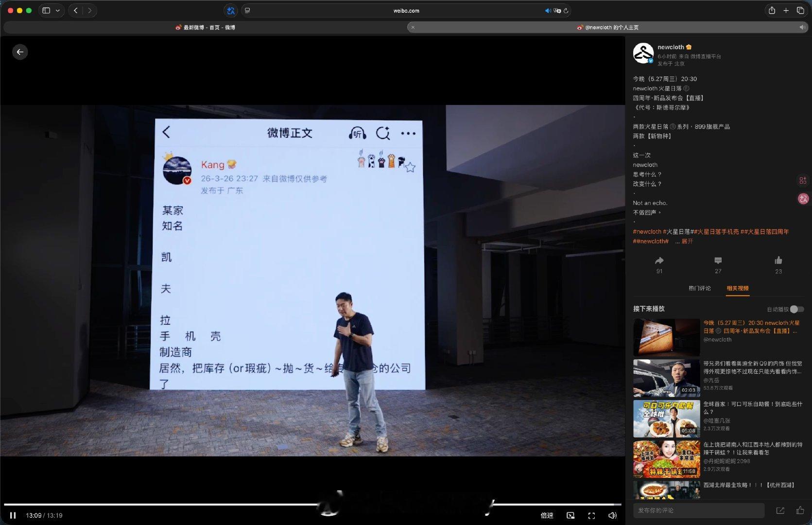Mute audio from the address bar speaker
This screenshot has width=812, height=525.
[548, 11]
